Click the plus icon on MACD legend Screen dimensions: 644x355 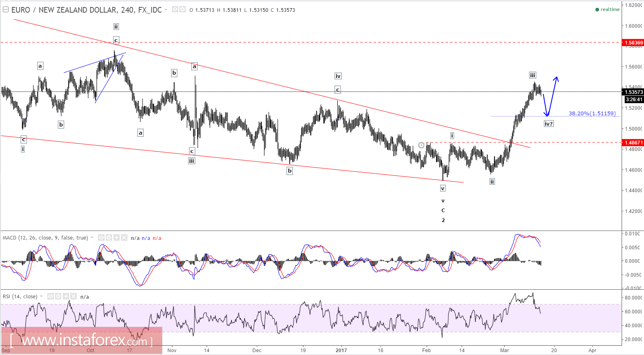(116, 237)
